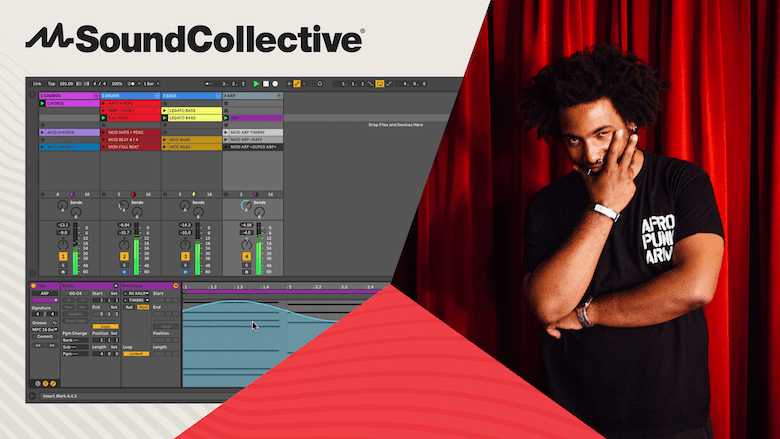Screen dimensions: 780x439
Task: Toggle the Linked envelope button
Action: [x=136, y=353]
